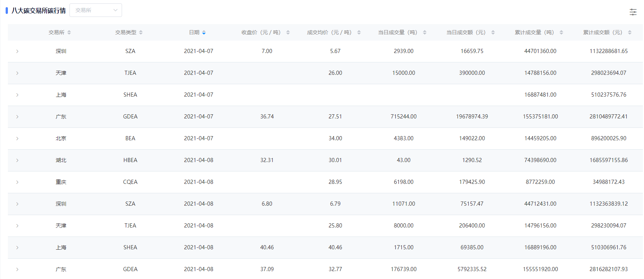Click the 八大碳交易所碳行情 title
Viewport: 644px width, 279px height.
click(x=39, y=11)
